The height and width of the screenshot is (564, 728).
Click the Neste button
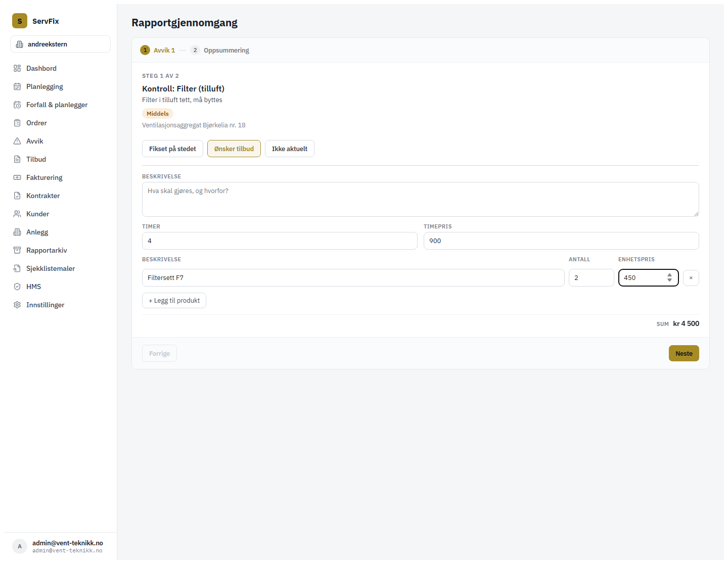click(x=684, y=353)
